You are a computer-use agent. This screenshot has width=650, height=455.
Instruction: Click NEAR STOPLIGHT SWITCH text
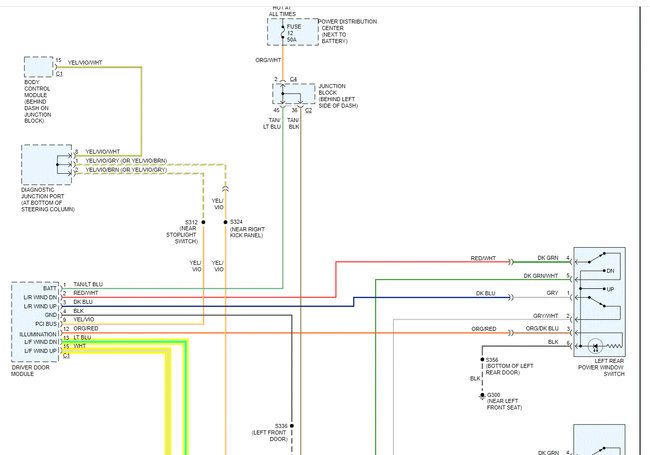(x=182, y=235)
